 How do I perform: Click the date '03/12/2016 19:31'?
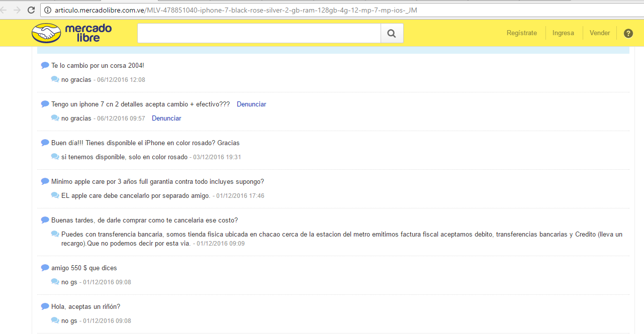pyautogui.click(x=217, y=157)
